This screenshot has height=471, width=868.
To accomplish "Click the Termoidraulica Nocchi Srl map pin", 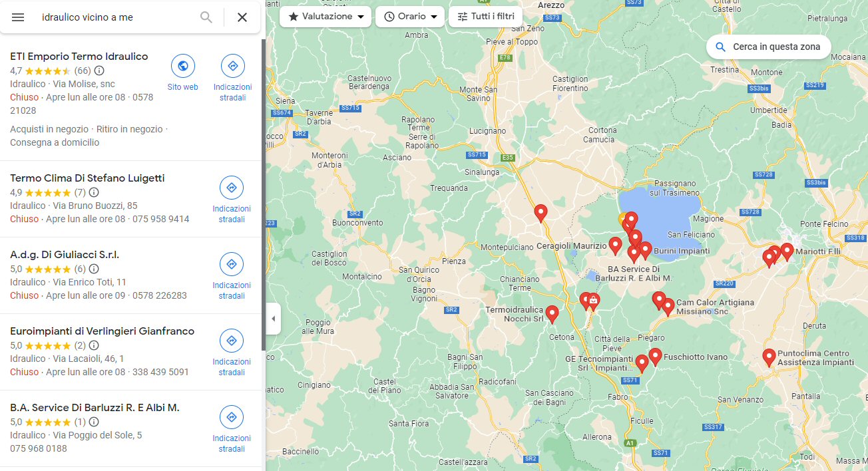I will pos(552,313).
